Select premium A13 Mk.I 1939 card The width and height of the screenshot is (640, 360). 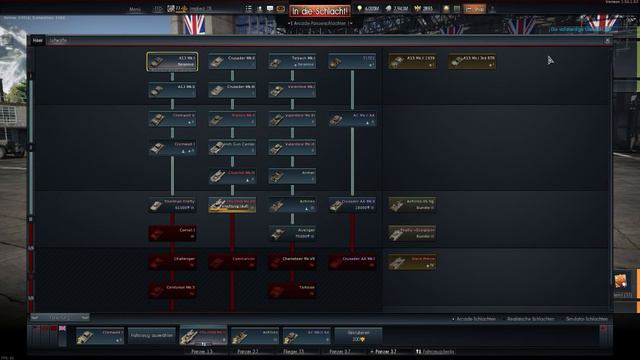(412, 62)
